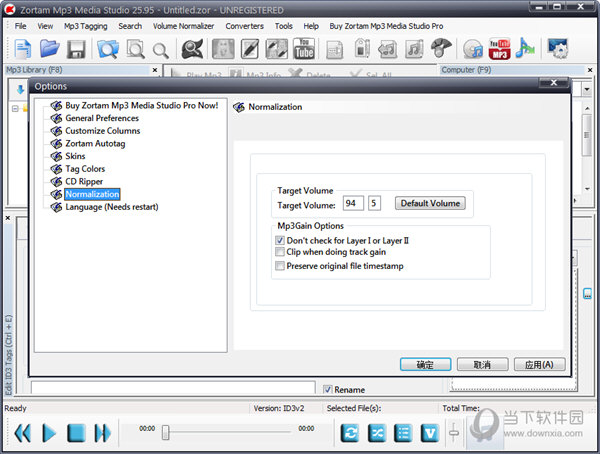600x454 pixels.
Task: Select Skins in options tree
Action: coord(75,156)
